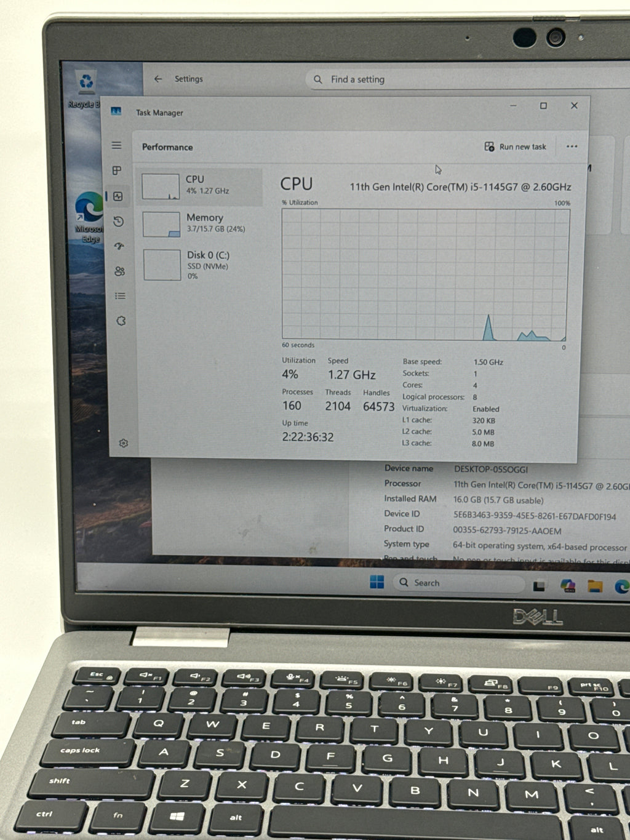Close the Task Manager window
The image size is (630, 840).
point(574,106)
